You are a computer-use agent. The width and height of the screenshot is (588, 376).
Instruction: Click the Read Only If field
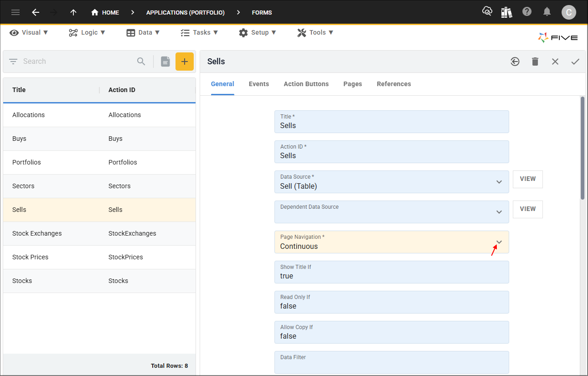[x=392, y=302]
